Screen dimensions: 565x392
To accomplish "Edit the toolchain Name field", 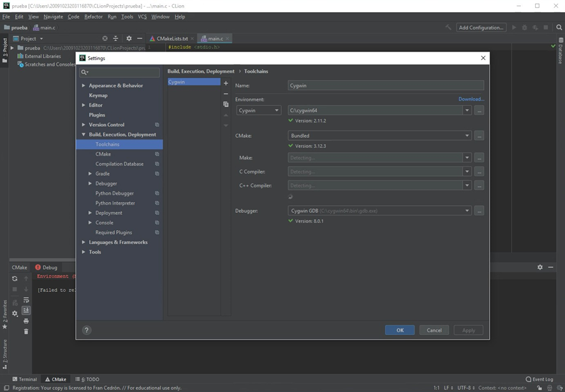I will click(x=386, y=86).
